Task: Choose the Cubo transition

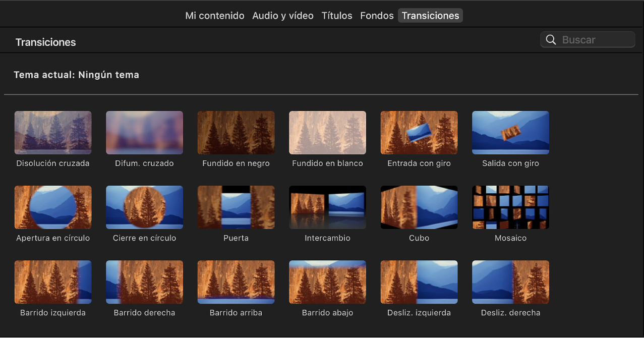Action: pos(419,207)
